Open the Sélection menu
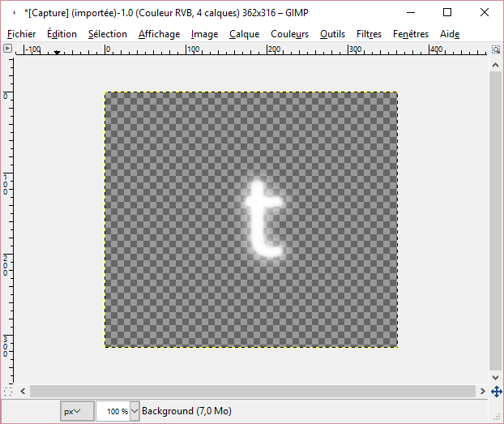 click(107, 34)
